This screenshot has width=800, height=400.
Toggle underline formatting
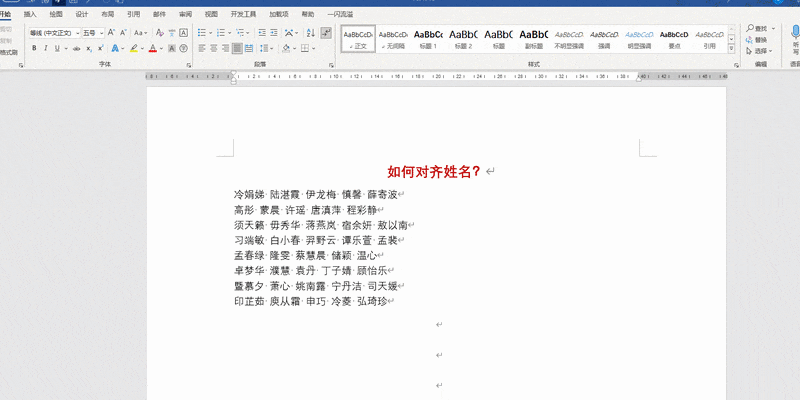point(57,48)
